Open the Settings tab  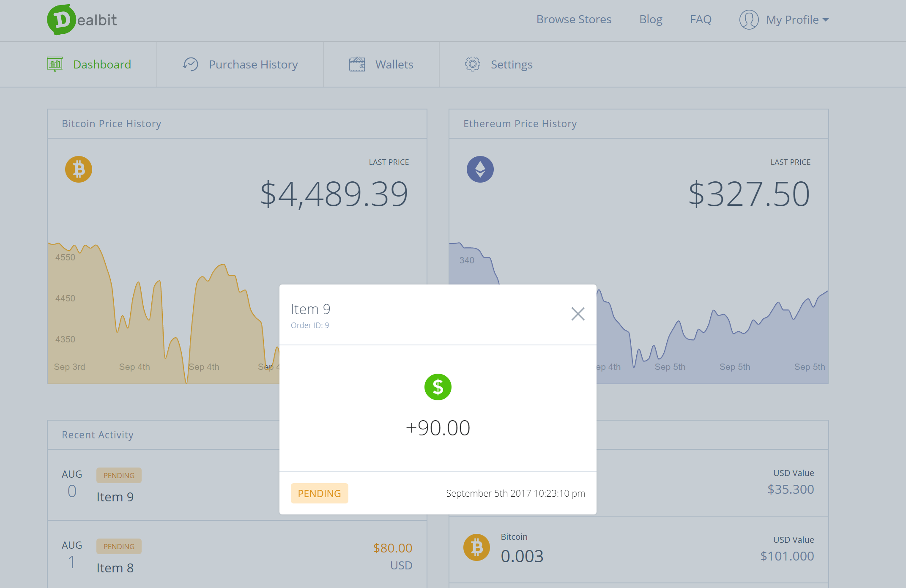pos(511,65)
